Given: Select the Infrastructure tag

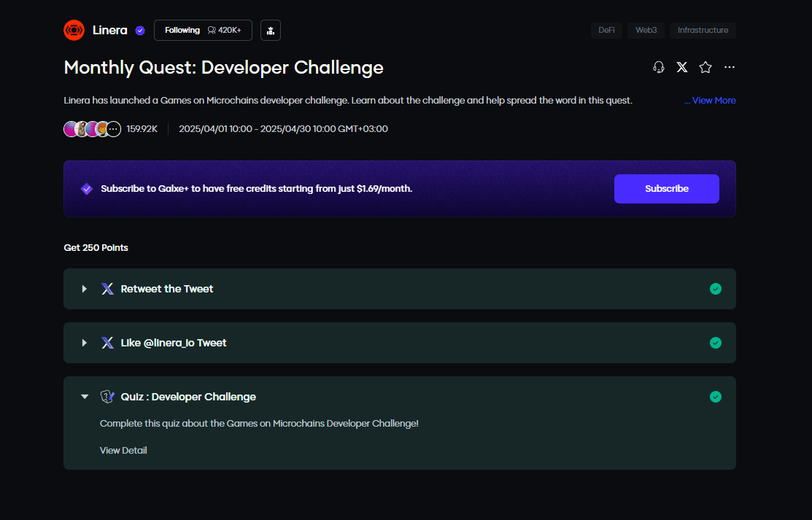Looking at the screenshot, I should point(703,30).
